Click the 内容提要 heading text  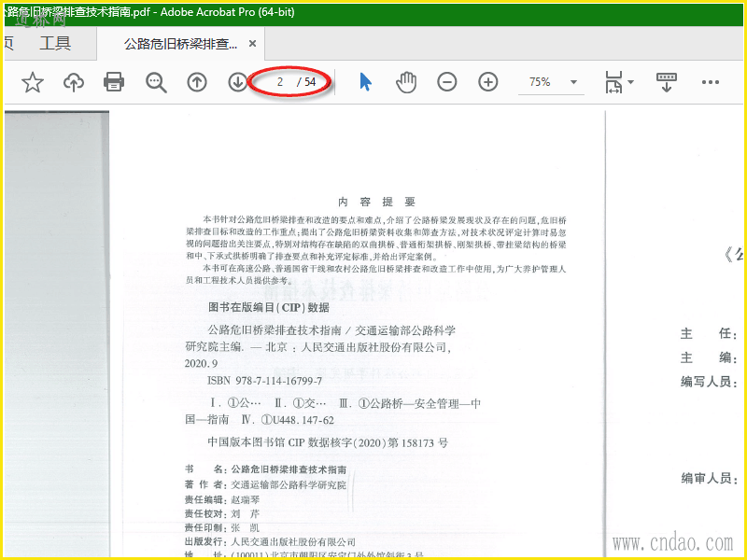point(376,202)
